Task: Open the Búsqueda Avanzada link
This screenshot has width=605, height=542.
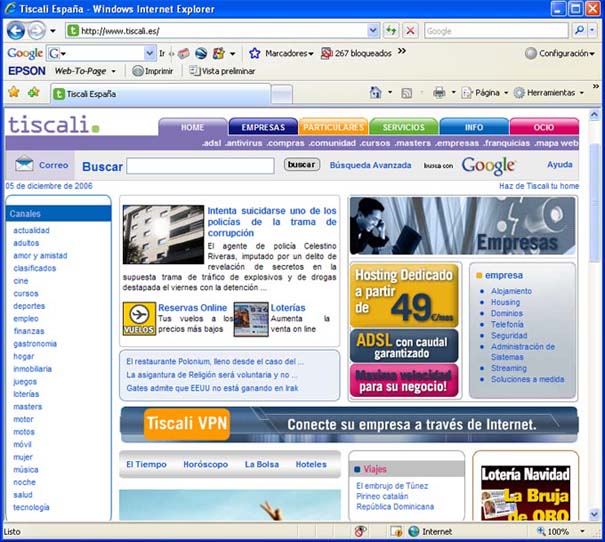Action: click(x=370, y=165)
